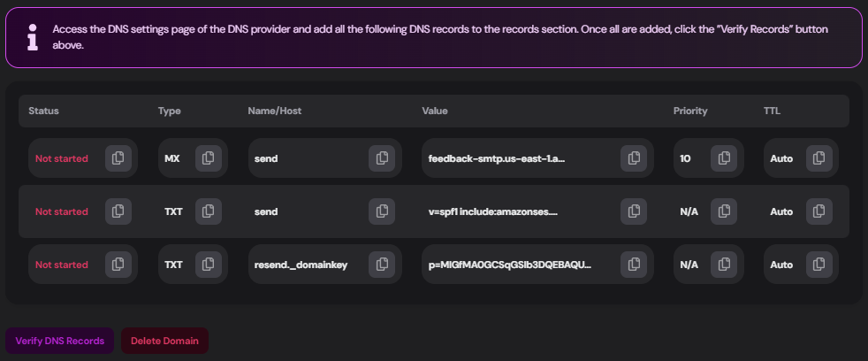Copy the p=MIGfMA0GCSqGSIb3DQEBAQU value
This screenshot has width=868, height=361.
(x=633, y=265)
